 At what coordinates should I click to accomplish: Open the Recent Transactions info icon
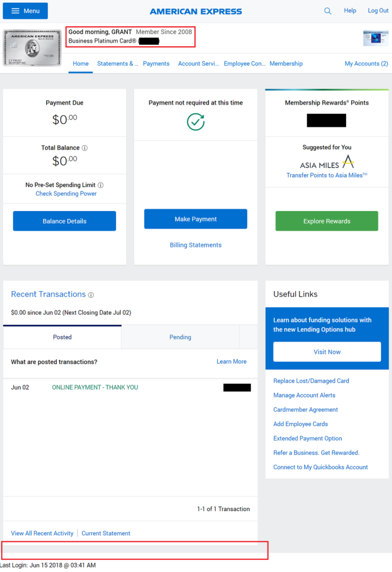(91, 295)
